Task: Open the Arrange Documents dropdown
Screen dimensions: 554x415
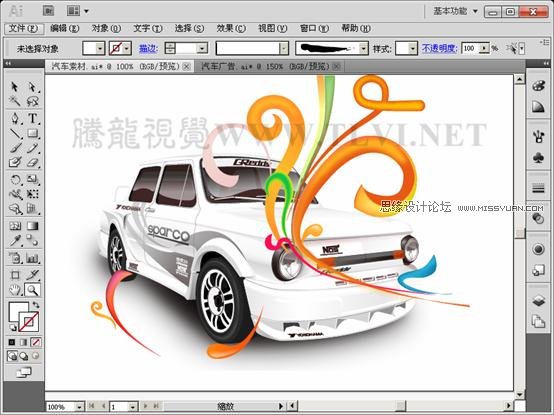Action: (77, 11)
